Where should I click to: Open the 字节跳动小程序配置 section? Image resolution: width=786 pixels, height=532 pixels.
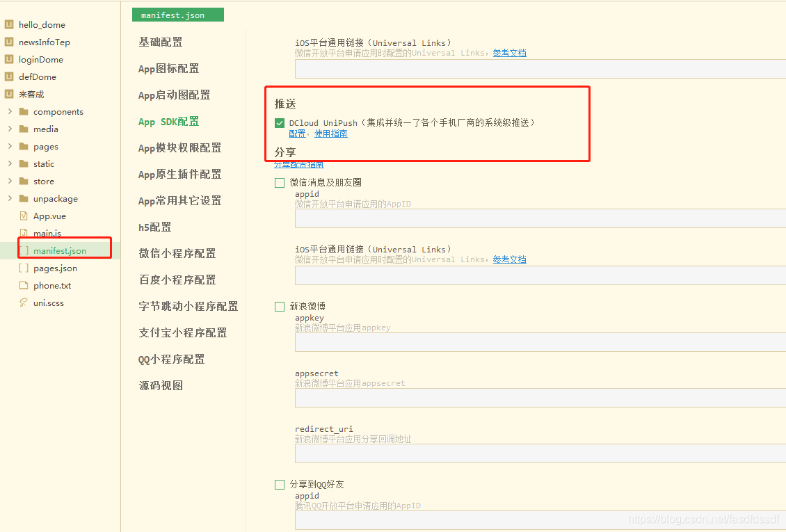tap(188, 307)
